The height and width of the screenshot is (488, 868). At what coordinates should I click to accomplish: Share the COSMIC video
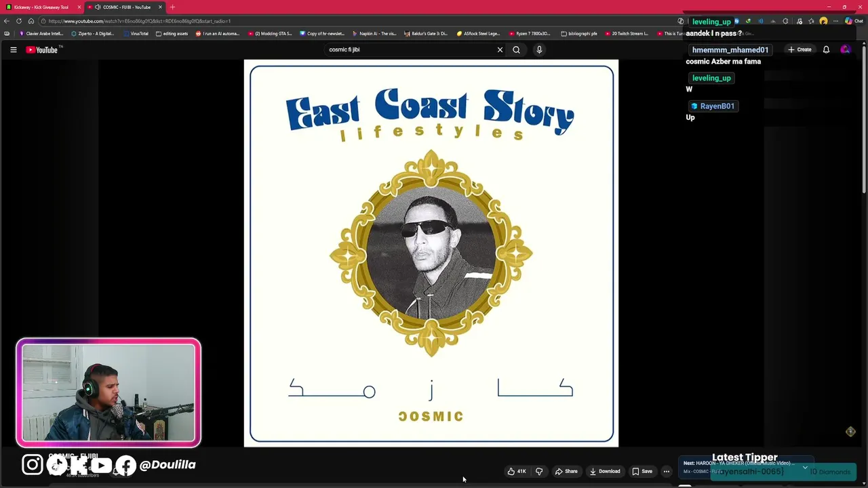click(x=566, y=471)
